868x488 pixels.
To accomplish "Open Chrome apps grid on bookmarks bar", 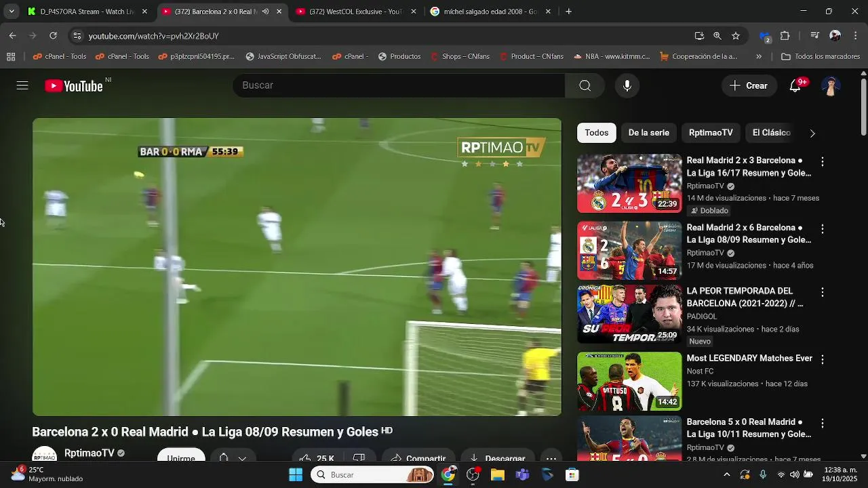I will [10, 56].
